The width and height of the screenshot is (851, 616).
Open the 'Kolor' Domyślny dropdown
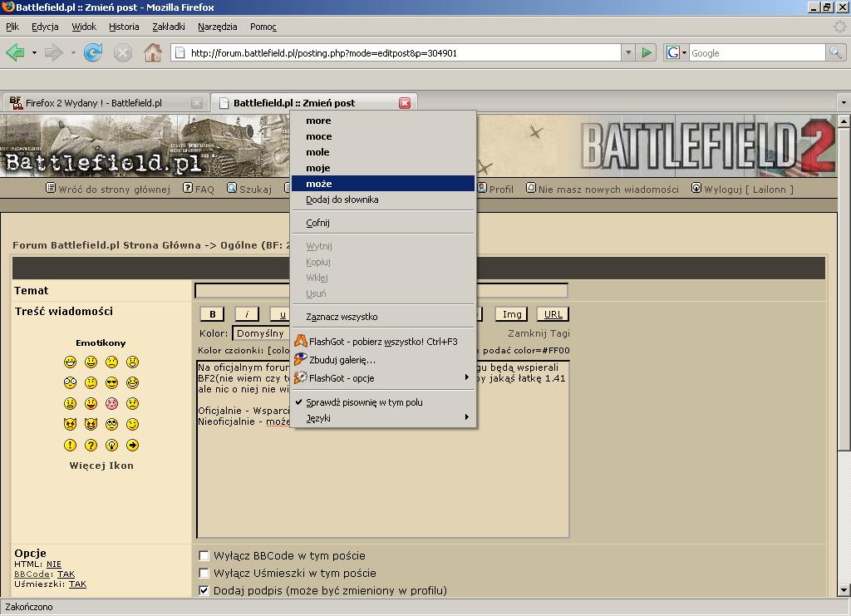tap(260, 333)
